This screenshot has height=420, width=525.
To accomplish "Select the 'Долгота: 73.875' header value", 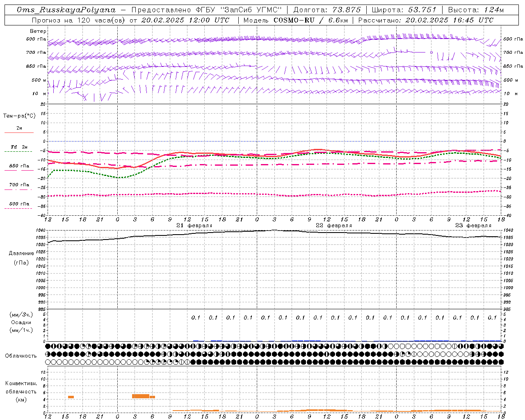I will tap(327, 10).
